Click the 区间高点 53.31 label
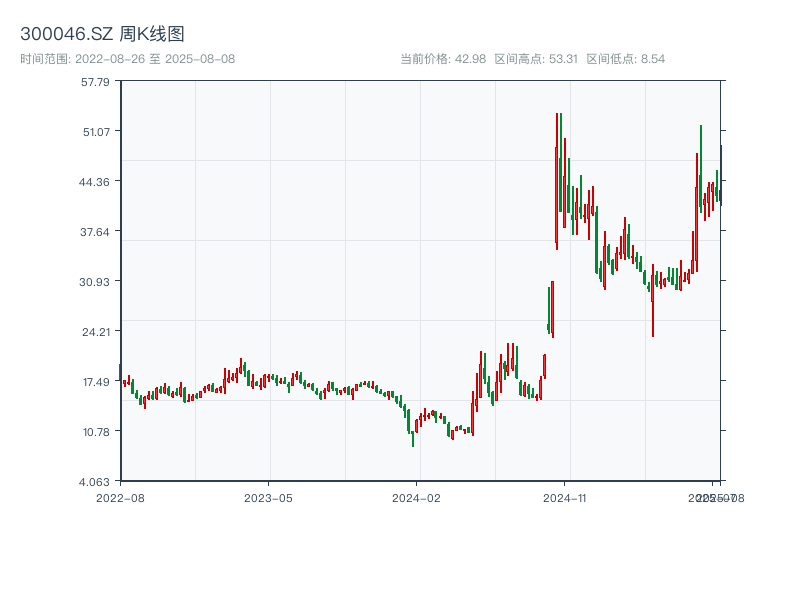 536,59
